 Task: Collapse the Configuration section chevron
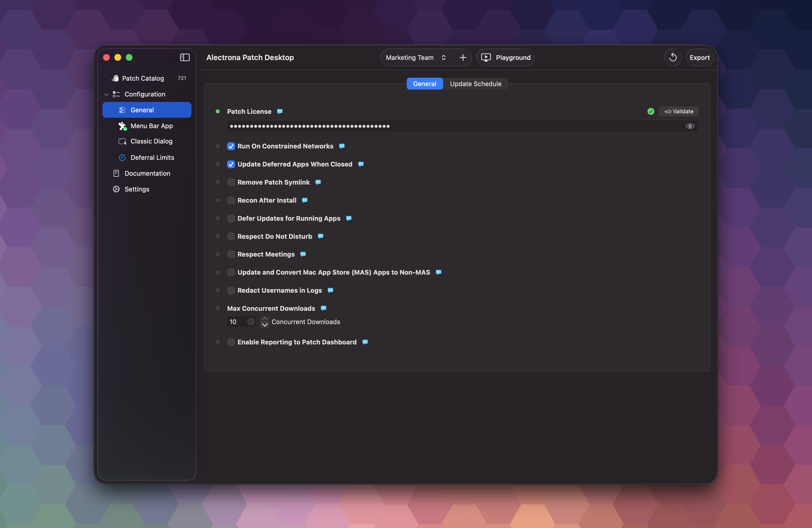click(106, 95)
